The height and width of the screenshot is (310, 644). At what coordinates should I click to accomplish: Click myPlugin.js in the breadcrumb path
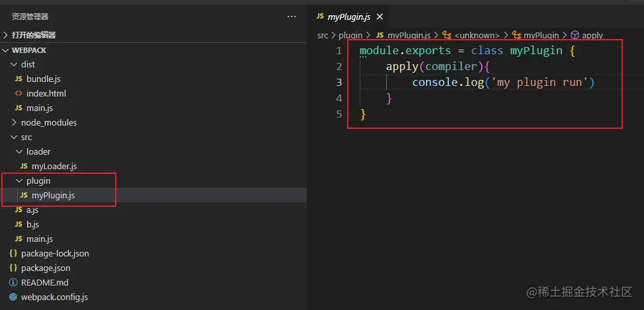(409, 36)
